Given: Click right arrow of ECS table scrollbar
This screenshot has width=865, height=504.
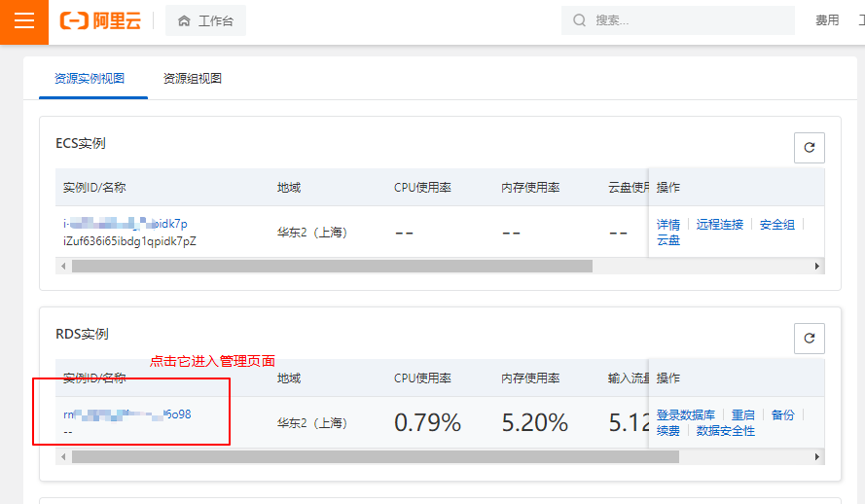Looking at the screenshot, I should click(817, 267).
